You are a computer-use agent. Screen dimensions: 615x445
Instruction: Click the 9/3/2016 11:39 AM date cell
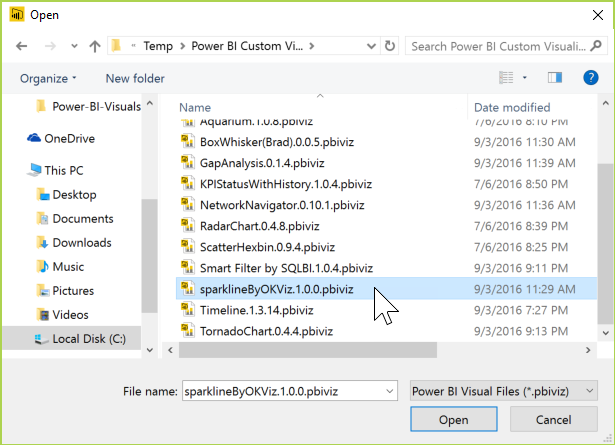pyautogui.click(x=524, y=163)
